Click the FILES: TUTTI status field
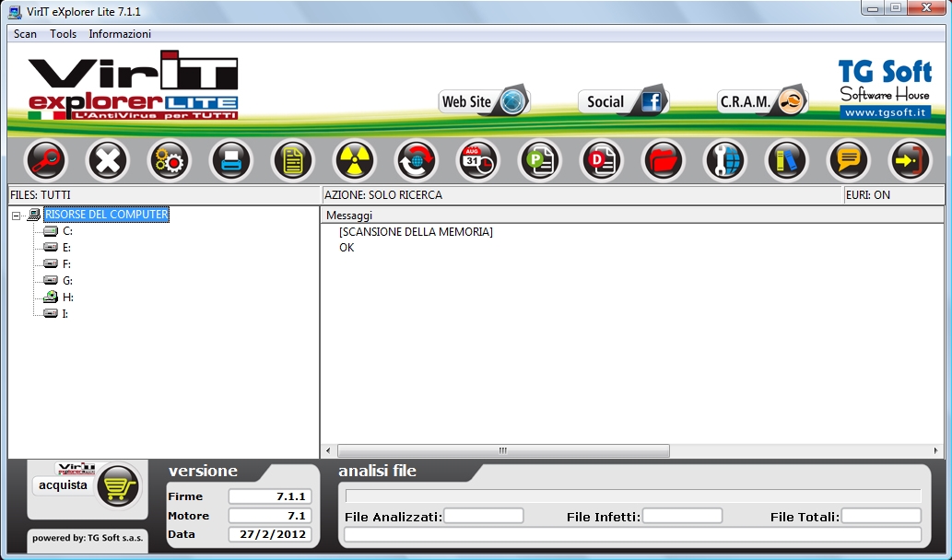This screenshot has height=560, width=952. tap(164, 194)
